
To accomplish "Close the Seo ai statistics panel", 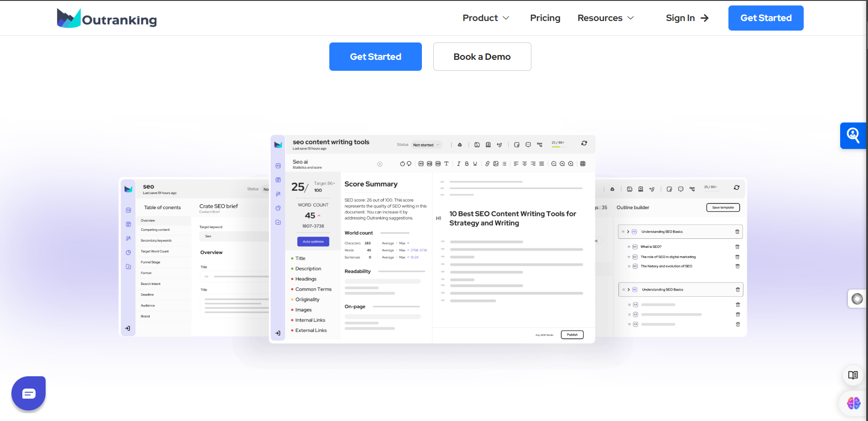I will point(380,164).
